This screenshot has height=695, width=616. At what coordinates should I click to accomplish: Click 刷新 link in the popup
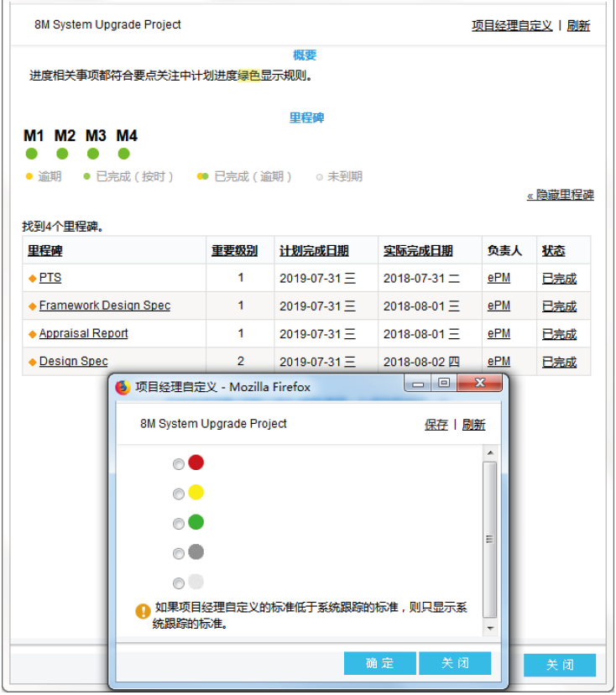pos(473,425)
